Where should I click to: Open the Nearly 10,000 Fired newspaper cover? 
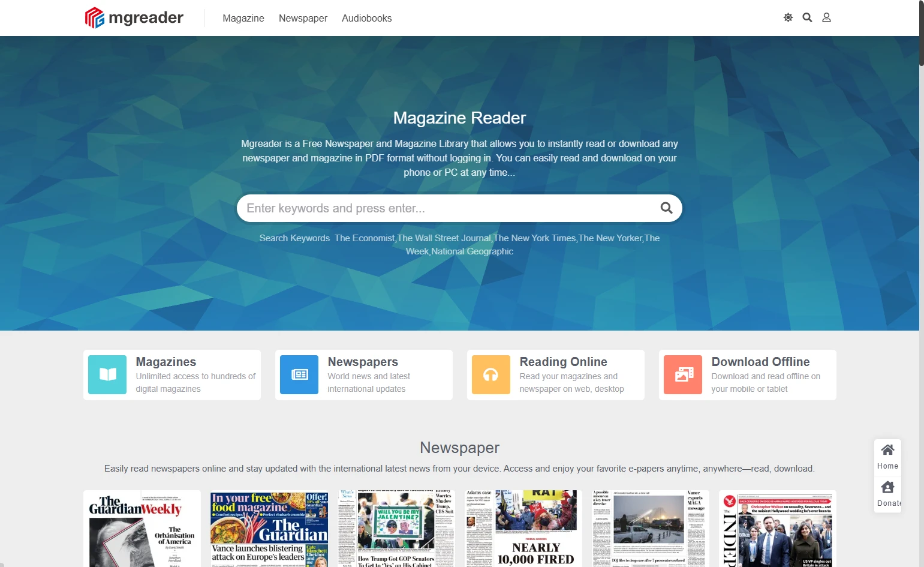click(523, 529)
